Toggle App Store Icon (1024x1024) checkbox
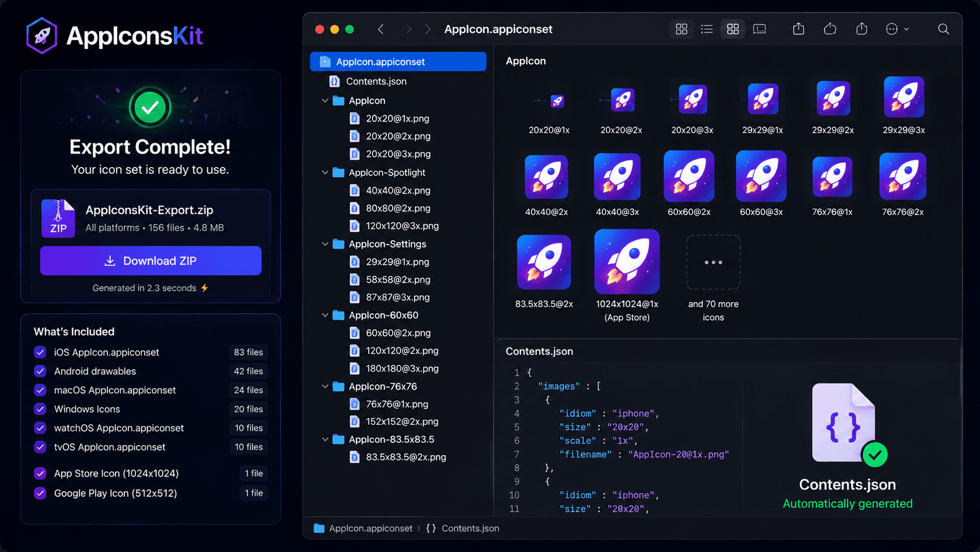The width and height of the screenshot is (980, 552). click(x=40, y=473)
